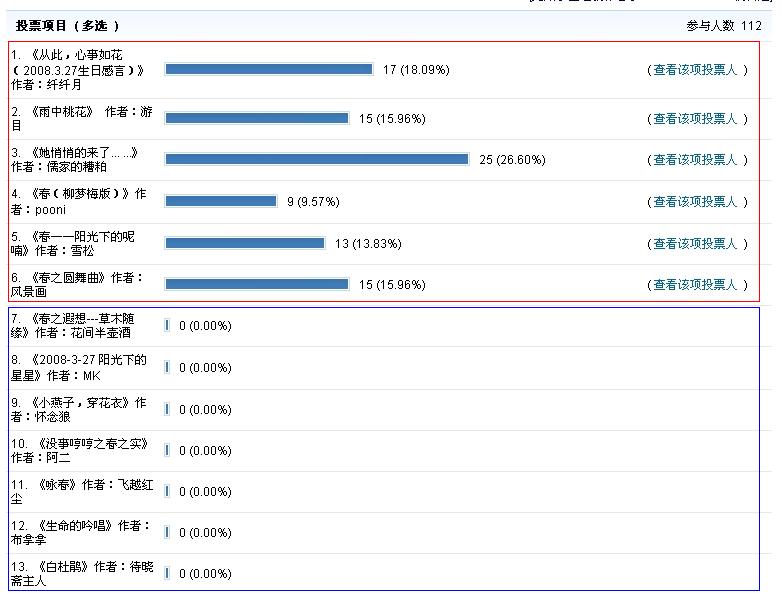Select entry 《她悄悄的来了……》 title
The width and height of the screenshot is (781, 593).
[80, 153]
